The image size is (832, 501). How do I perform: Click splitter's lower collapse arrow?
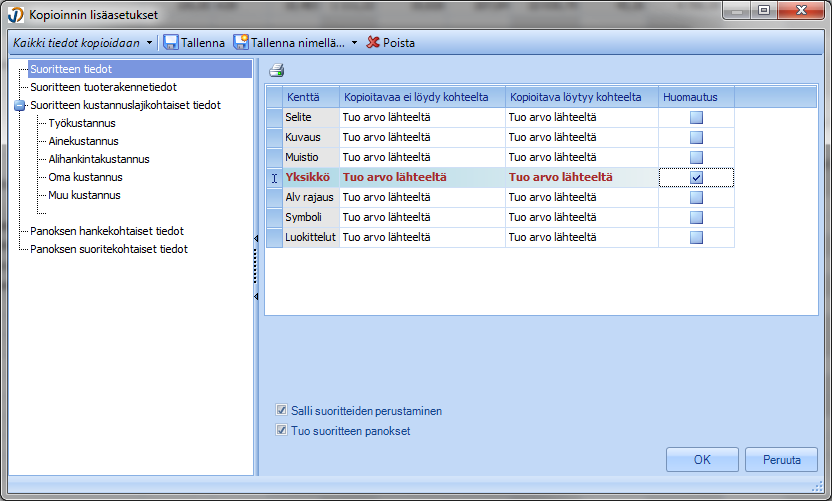(x=256, y=296)
